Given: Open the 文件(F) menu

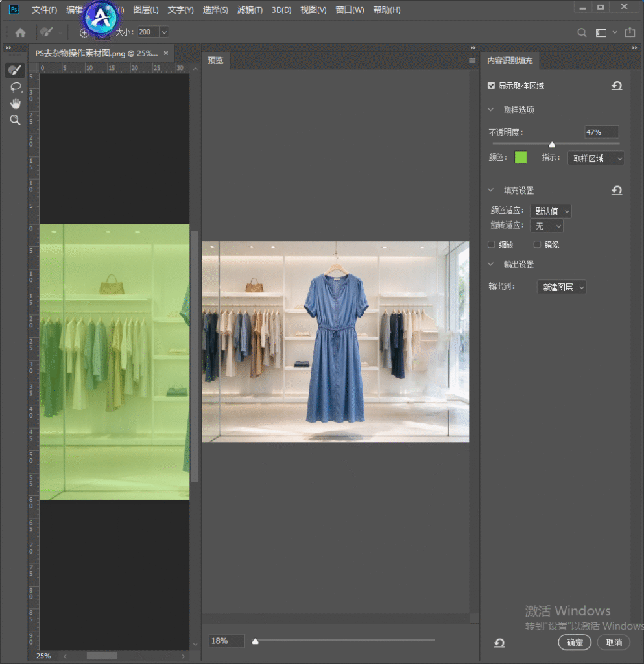Looking at the screenshot, I should (x=44, y=10).
